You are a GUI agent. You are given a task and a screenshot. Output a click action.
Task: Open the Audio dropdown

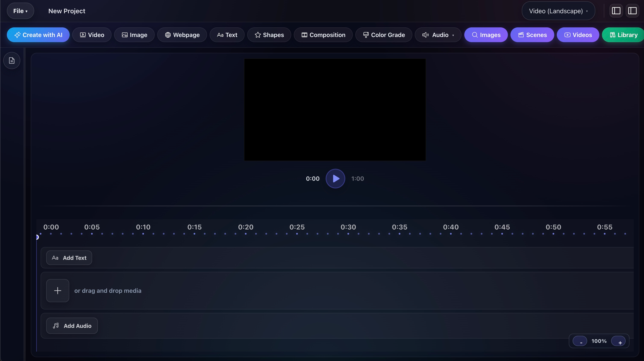coord(438,35)
